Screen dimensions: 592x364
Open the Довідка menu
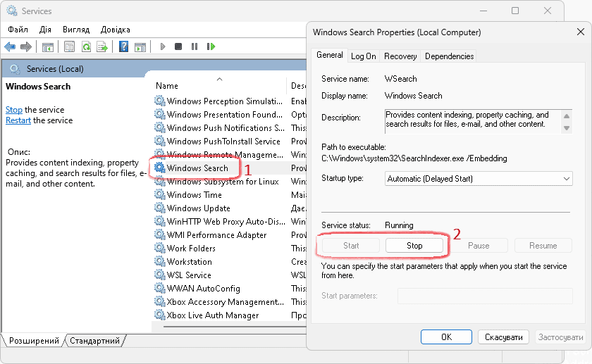coord(115,30)
